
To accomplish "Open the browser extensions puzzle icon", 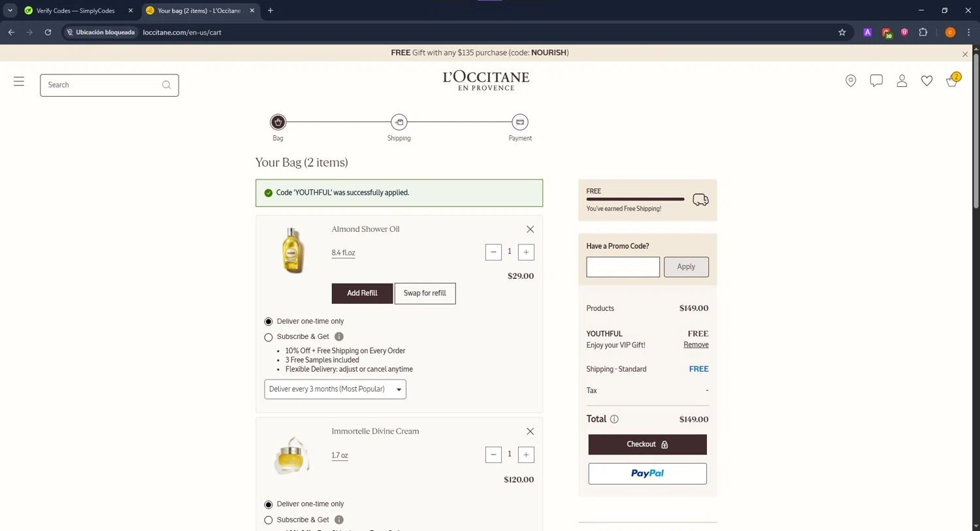I will coord(923,32).
